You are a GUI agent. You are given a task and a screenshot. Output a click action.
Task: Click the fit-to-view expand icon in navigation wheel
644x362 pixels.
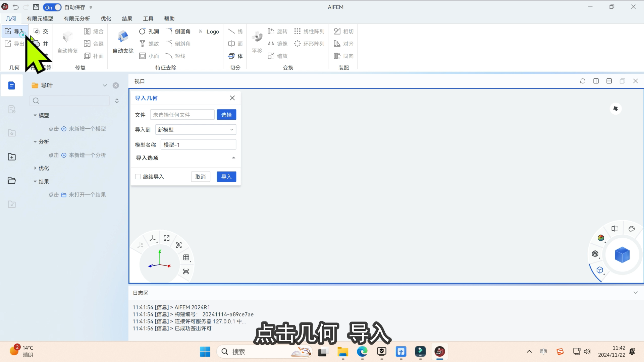(x=167, y=238)
